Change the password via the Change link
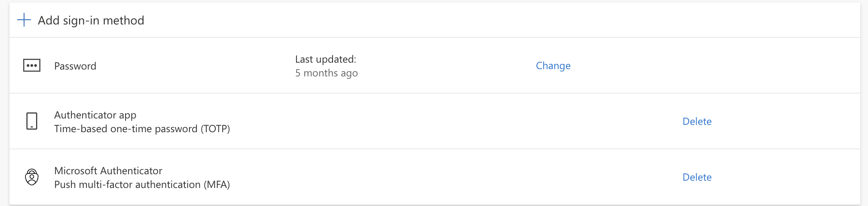 [x=553, y=66]
